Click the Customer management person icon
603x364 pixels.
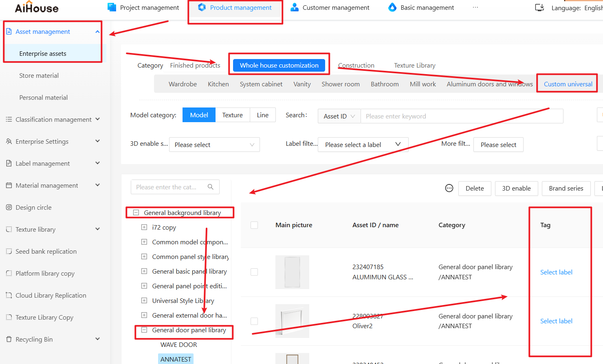click(294, 7)
